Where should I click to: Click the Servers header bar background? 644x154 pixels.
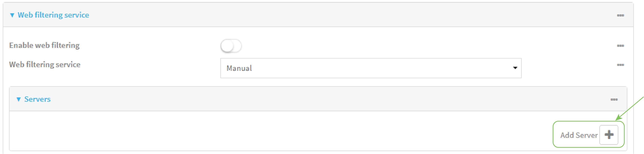click(300, 99)
